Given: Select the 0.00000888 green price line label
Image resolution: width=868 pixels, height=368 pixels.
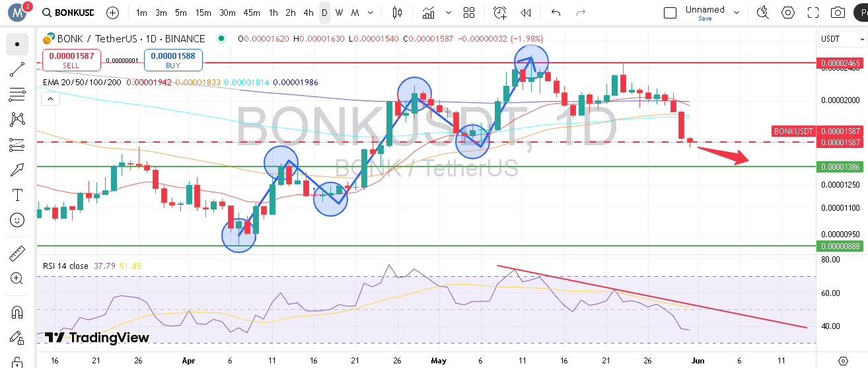Looking at the screenshot, I should pyautogui.click(x=839, y=246).
